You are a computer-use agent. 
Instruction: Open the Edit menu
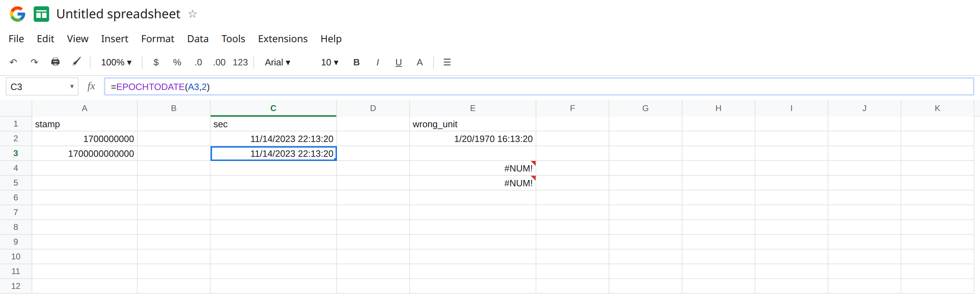45,39
